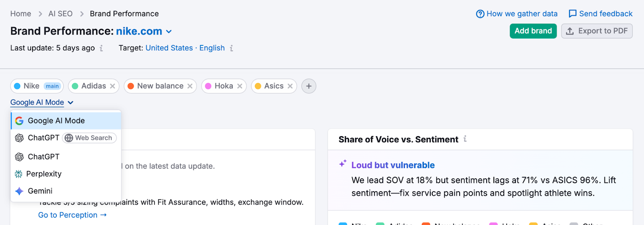644x225 pixels.
Task: Remove the Adidas brand chip
Action: pyautogui.click(x=112, y=86)
